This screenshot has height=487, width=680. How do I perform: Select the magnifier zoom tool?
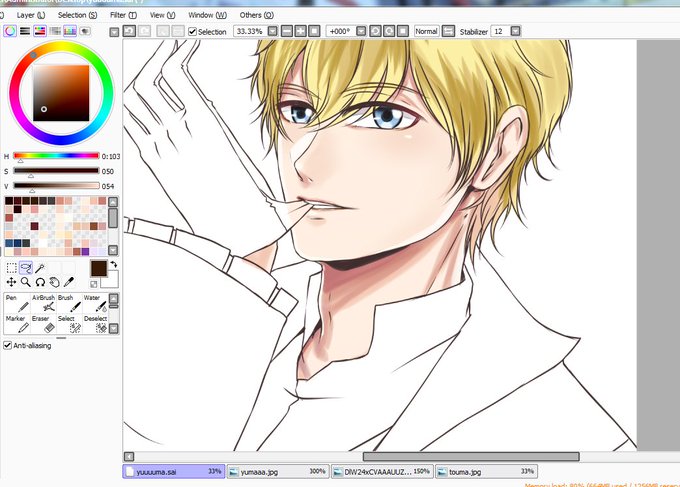coord(26,282)
